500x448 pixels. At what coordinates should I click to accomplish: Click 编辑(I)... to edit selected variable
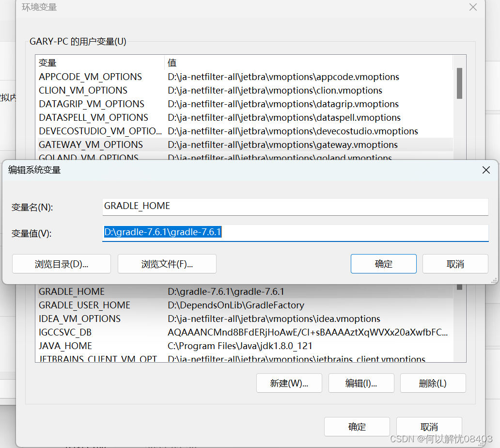click(361, 383)
